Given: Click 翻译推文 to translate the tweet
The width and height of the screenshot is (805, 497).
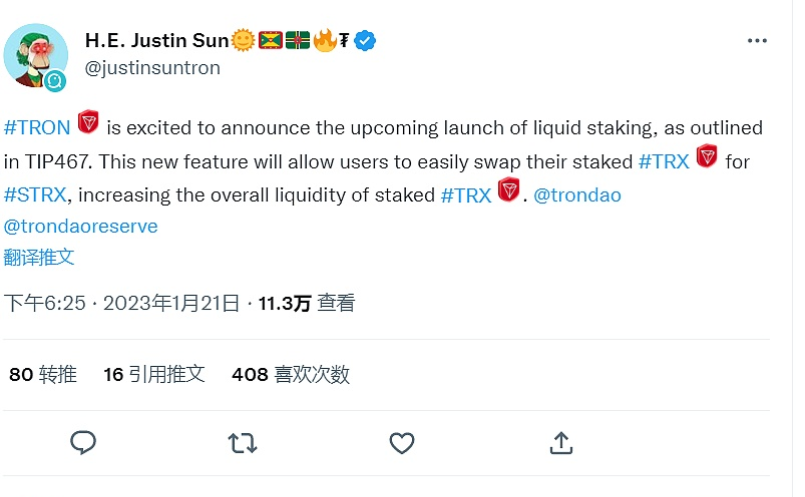Looking at the screenshot, I should pyautogui.click(x=39, y=257).
